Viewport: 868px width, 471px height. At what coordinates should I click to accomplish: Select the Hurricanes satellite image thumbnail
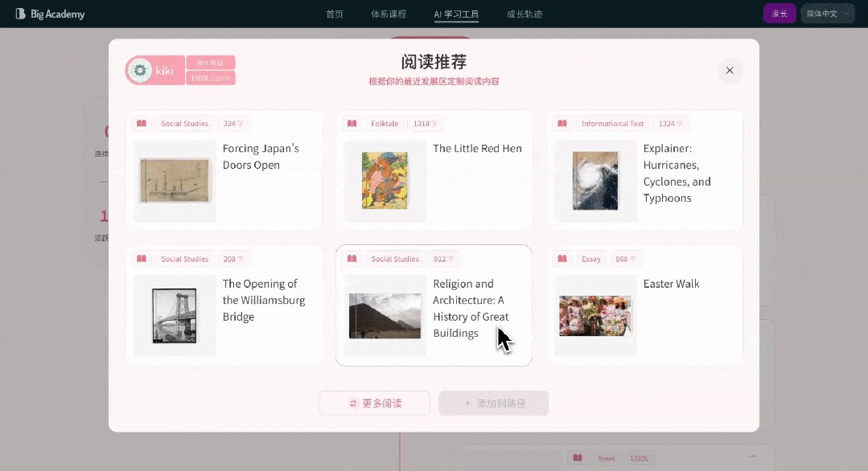[x=595, y=181]
